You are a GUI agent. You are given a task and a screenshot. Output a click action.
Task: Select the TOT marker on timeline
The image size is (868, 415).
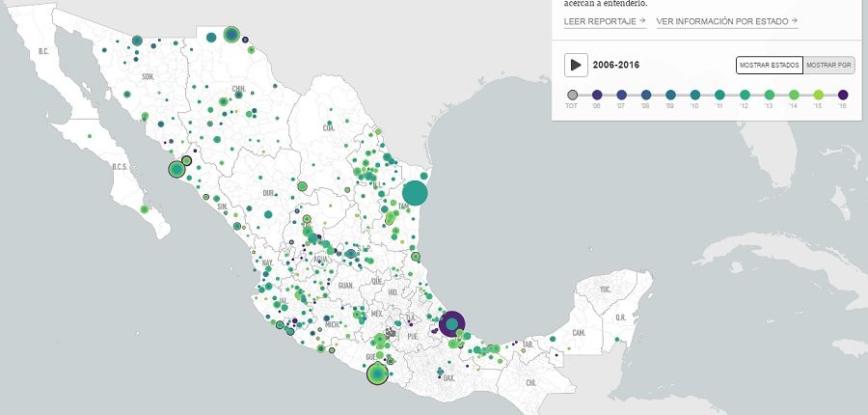(573, 95)
